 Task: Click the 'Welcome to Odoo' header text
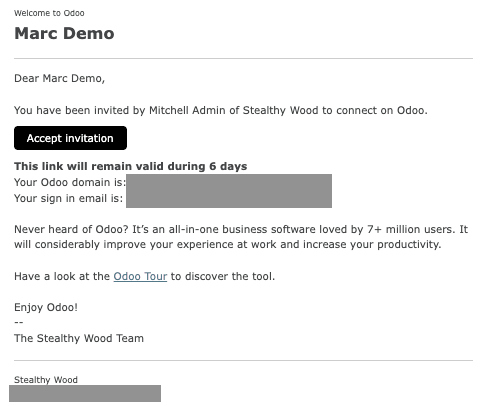pyautogui.click(x=49, y=13)
